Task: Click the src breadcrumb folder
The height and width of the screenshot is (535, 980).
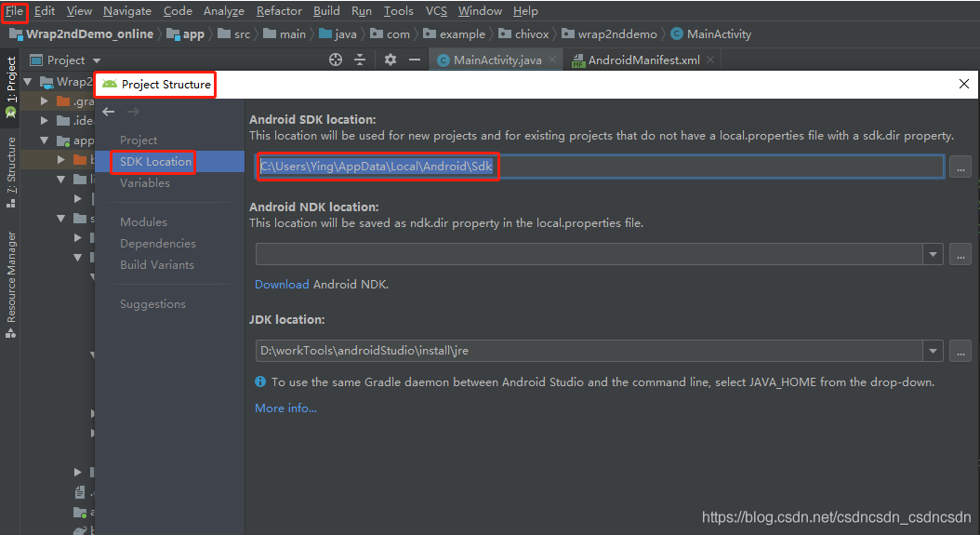Action: (233, 34)
